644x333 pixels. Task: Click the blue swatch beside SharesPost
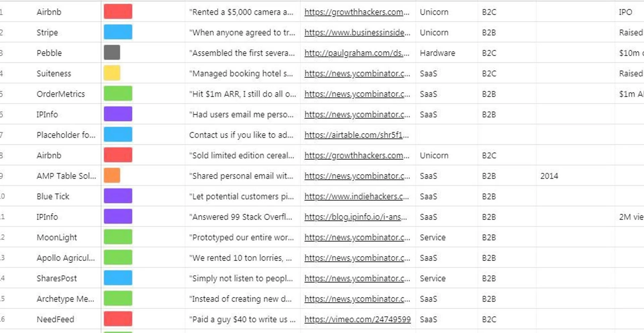click(118, 278)
